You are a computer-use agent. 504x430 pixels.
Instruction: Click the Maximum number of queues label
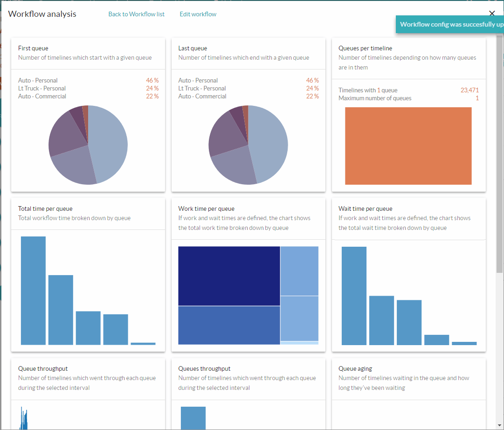pyautogui.click(x=375, y=98)
